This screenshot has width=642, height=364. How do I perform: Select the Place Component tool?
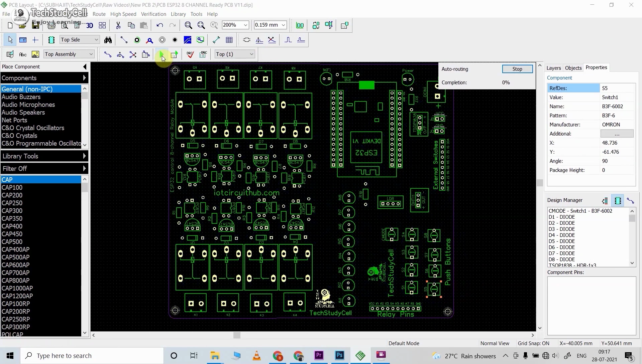point(51,40)
